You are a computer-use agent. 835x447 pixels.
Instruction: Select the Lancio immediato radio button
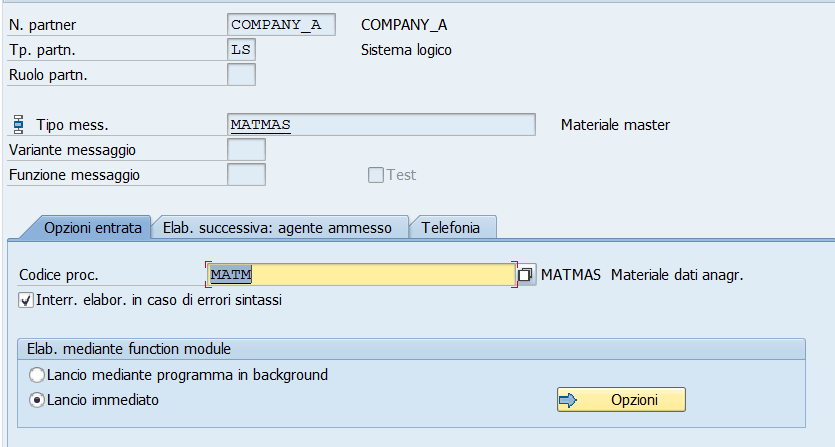(37, 400)
